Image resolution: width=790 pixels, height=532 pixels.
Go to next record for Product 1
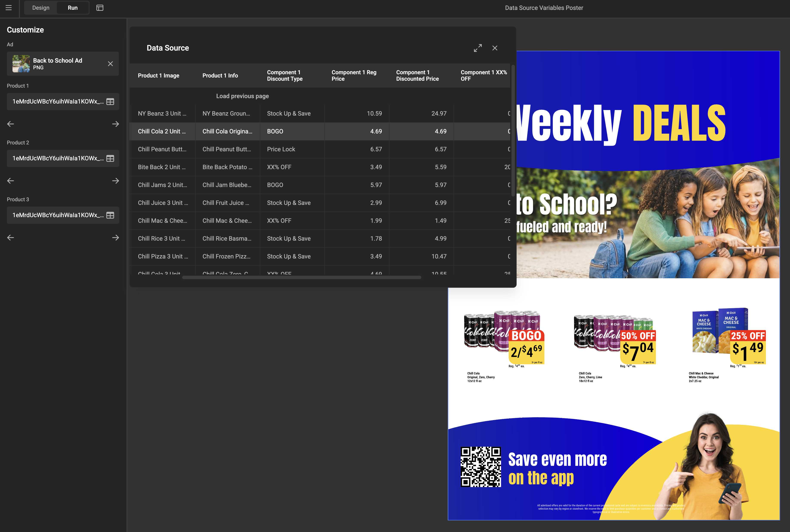115,124
